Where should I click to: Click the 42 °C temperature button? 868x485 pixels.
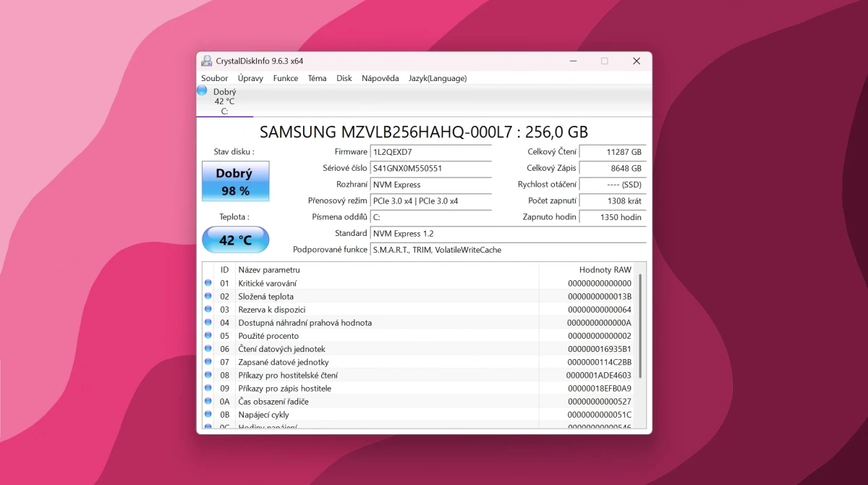235,240
